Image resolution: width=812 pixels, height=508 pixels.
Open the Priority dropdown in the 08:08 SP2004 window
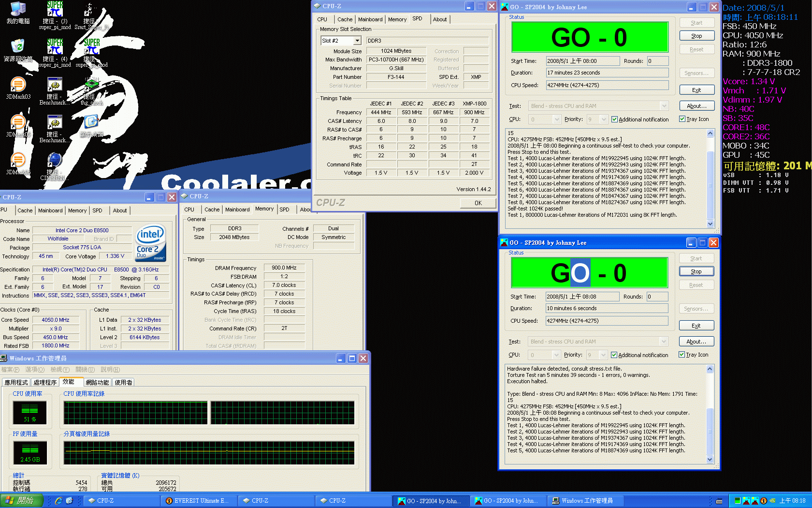tap(603, 355)
